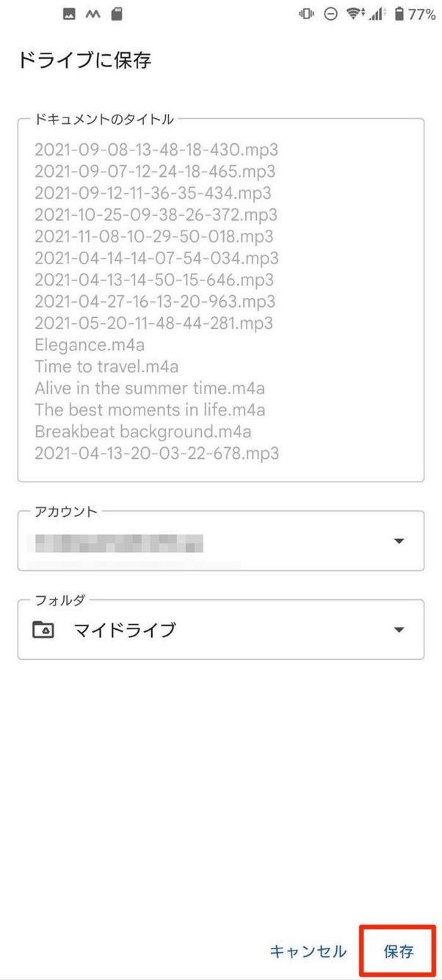Tap the SD card notification icon
The image size is (442, 980).
tap(116, 13)
